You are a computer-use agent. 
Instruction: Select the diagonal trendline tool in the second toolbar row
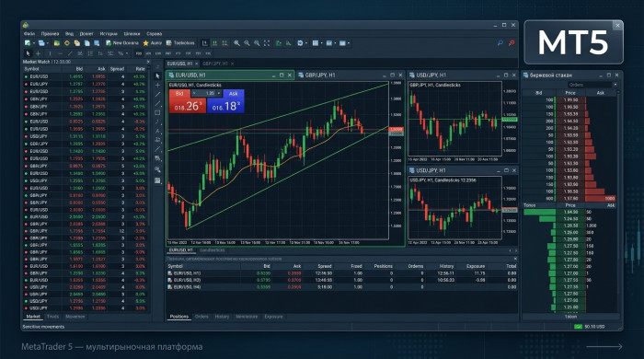(x=70, y=53)
